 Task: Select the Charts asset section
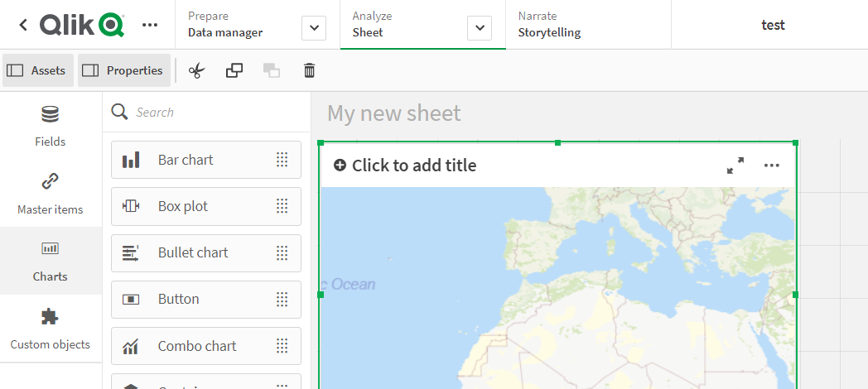(50, 261)
